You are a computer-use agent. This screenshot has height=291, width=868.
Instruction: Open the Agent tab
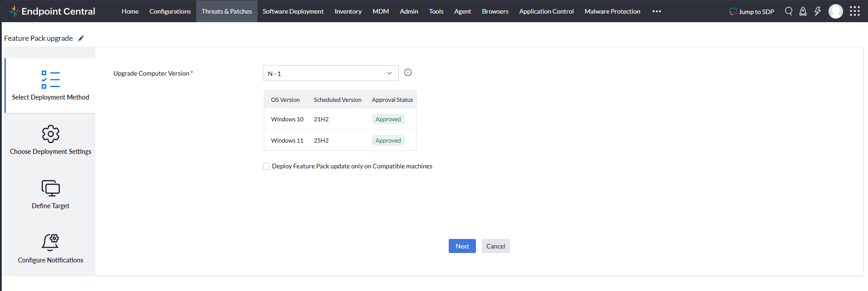click(x=463, y=11)
